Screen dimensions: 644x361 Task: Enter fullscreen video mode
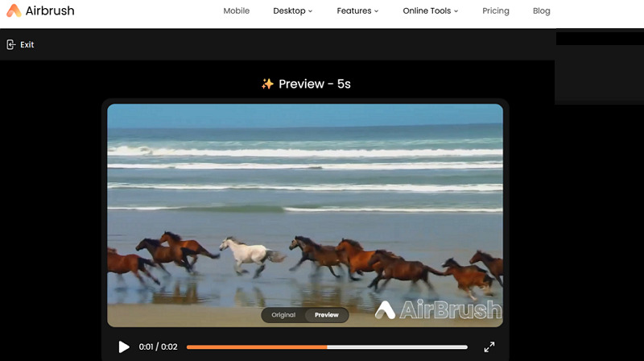click(x=489, y=347)
